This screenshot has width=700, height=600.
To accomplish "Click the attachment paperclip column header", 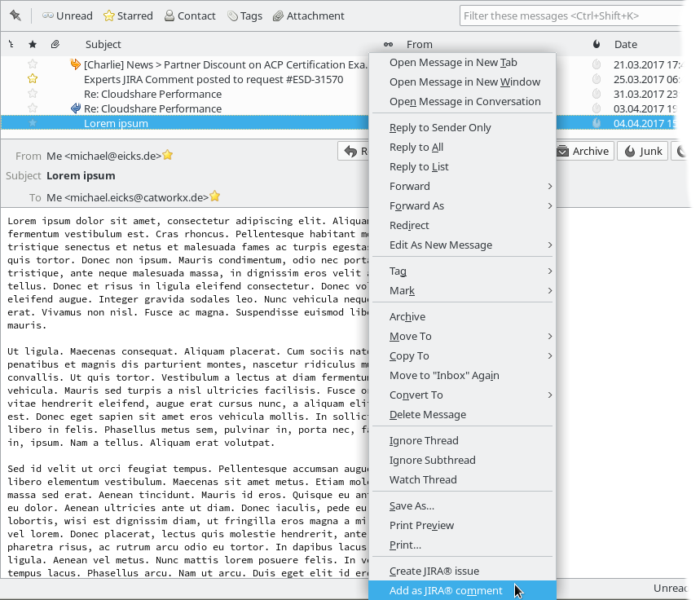I will tap(55, 44).
